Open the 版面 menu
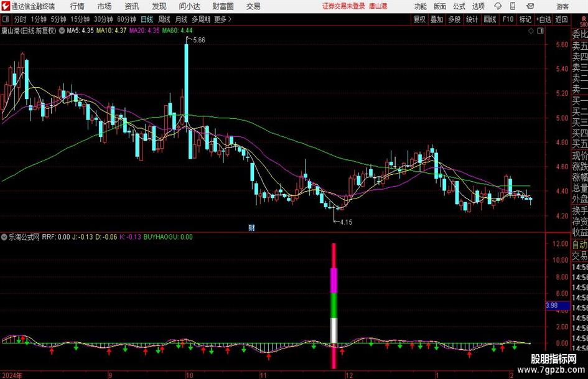588x379 pixels. (439, 6)
